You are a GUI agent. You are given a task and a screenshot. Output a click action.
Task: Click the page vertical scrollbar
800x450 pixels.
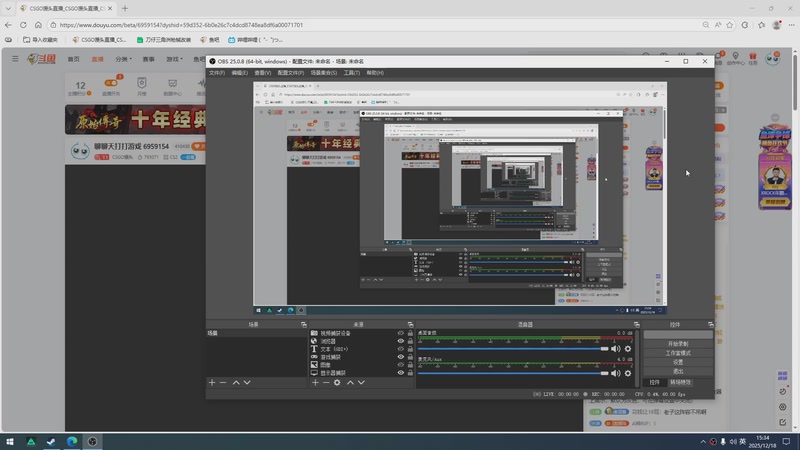[795, 240]
